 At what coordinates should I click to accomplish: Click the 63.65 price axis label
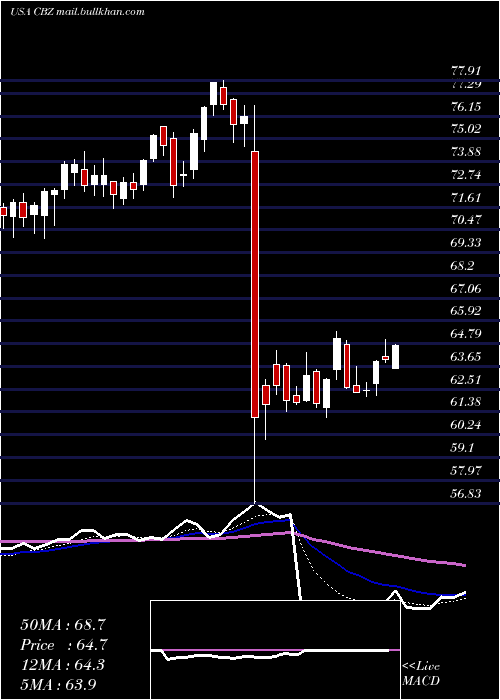[x=466, y=357]
